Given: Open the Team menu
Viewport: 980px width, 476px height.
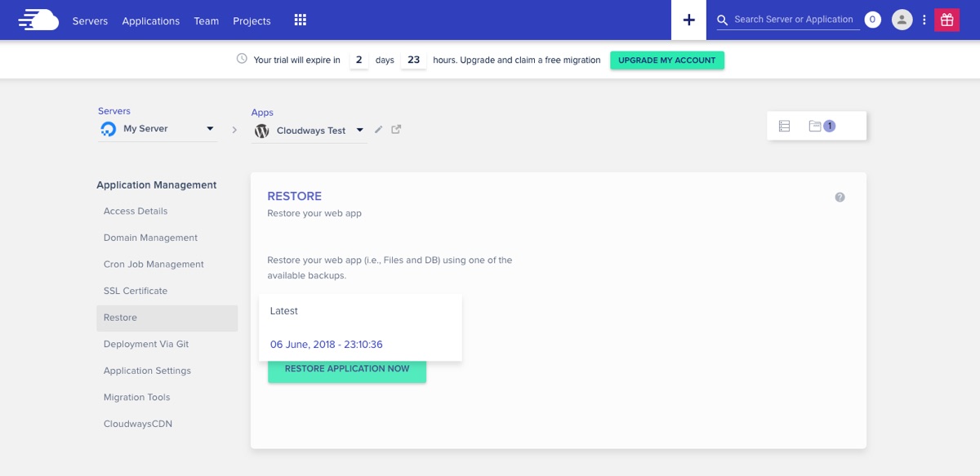Looking at the screenshot, I should 207,21.
